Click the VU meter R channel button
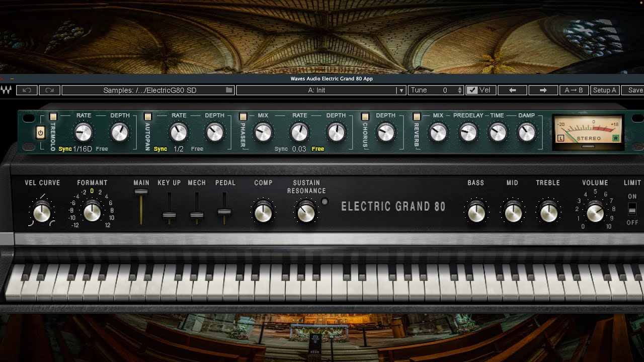644x362 pixels. point(616,138)
